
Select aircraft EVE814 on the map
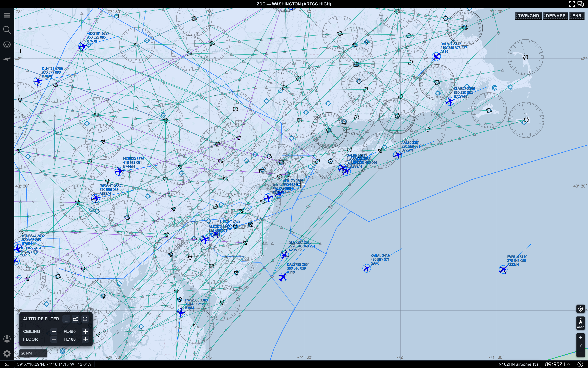pos(503,270)
